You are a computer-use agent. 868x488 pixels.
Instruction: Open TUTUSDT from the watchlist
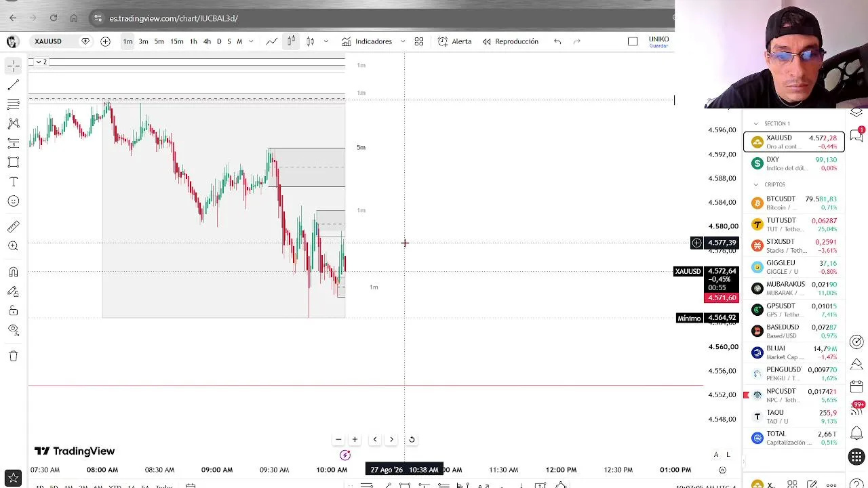pos(794,224)
